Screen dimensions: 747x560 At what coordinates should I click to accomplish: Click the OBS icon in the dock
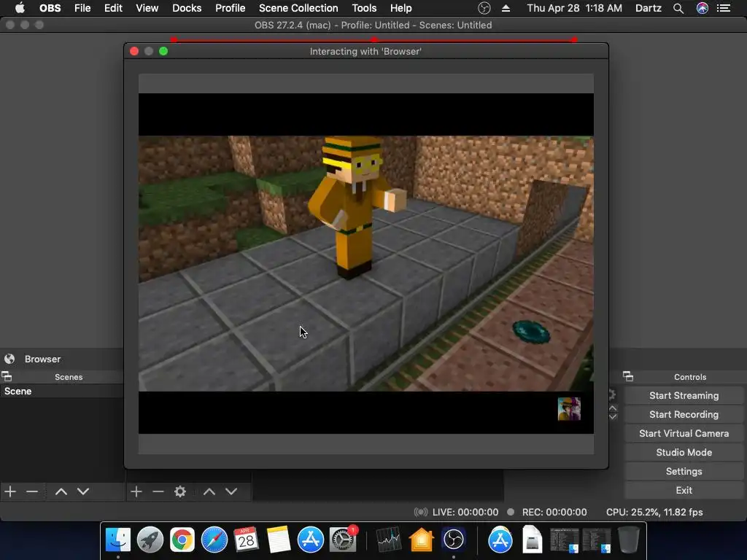[453, 540]
